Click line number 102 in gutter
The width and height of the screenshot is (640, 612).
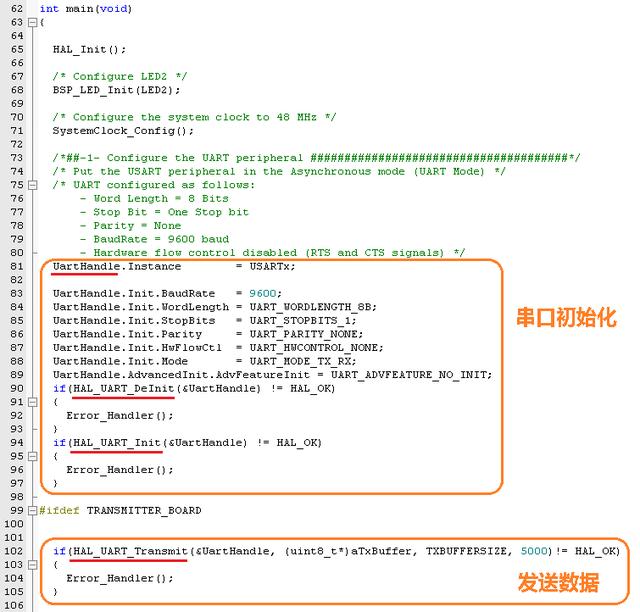pyautogui.click(x=14, y=551)
